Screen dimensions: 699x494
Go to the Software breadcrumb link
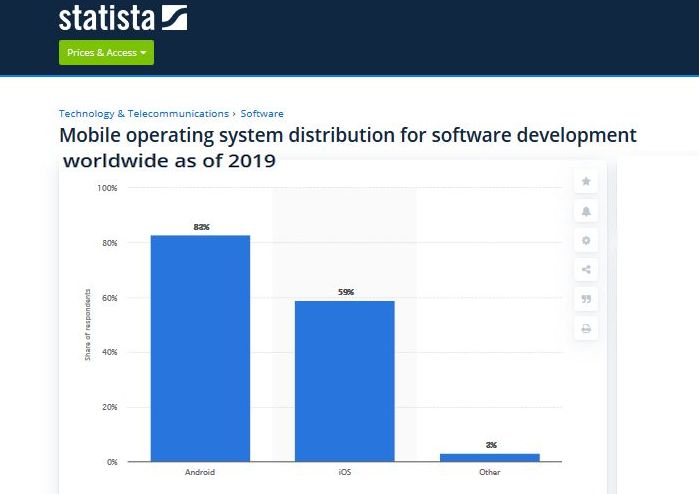click(262, 114)
